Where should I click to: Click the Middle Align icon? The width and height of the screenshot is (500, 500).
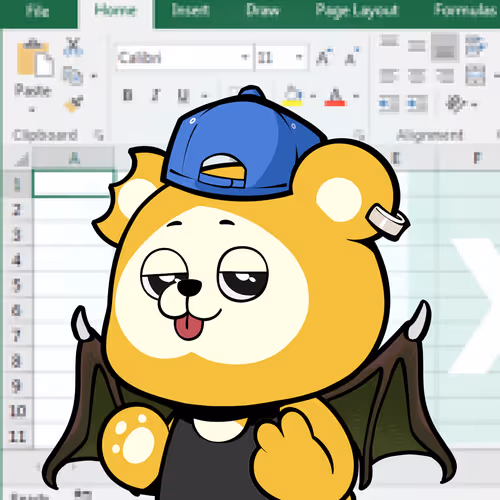417,46
